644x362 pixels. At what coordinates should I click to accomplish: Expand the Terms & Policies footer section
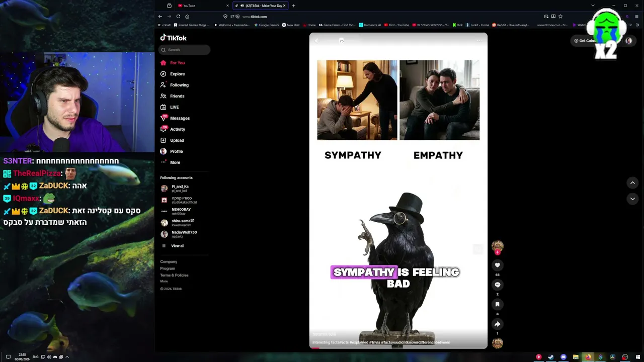(x=174, y=275)
